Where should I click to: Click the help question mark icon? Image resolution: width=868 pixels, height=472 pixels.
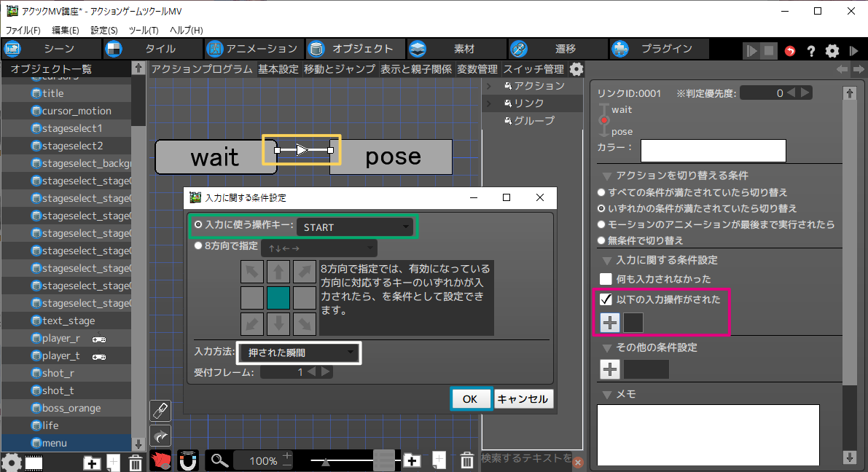810,51
